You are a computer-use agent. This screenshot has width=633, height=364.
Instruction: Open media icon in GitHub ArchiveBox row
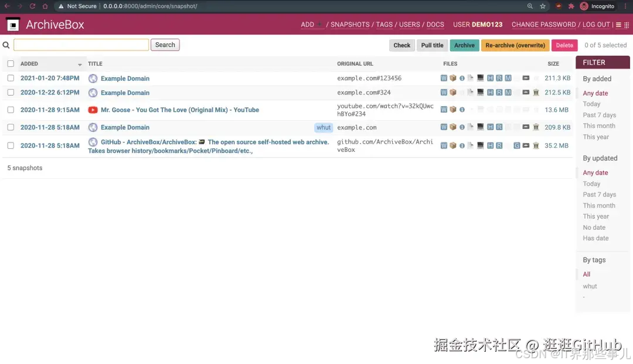(x=526, y=145)
